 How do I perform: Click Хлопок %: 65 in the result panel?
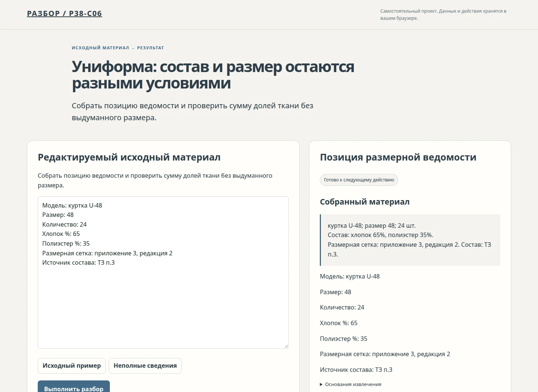tap(338, 323)
